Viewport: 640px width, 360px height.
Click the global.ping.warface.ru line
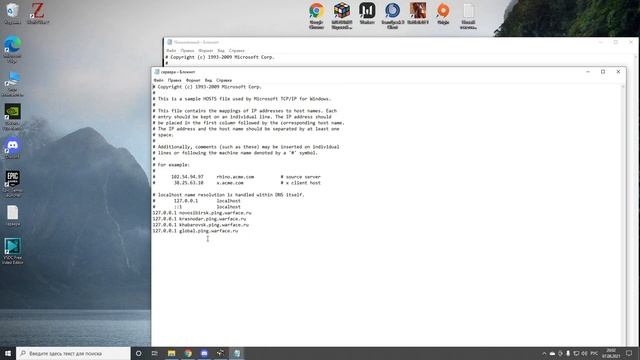[x=195, y=231]
